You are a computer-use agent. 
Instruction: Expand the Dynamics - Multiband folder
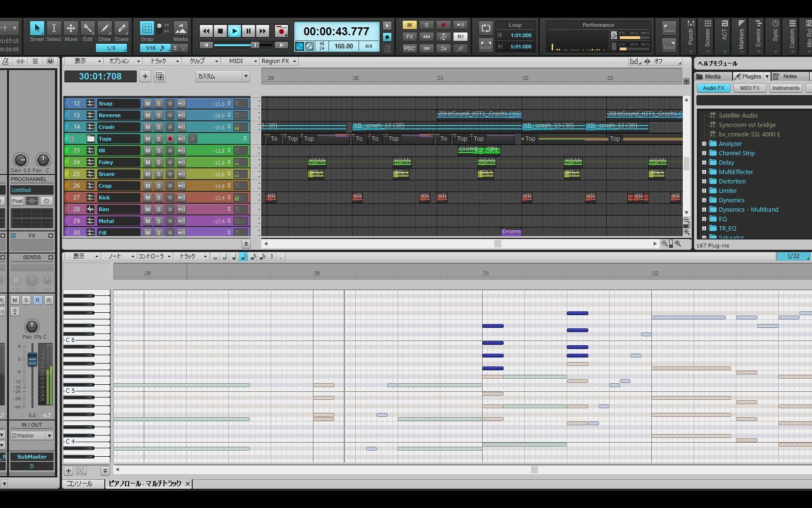(704, 210)
